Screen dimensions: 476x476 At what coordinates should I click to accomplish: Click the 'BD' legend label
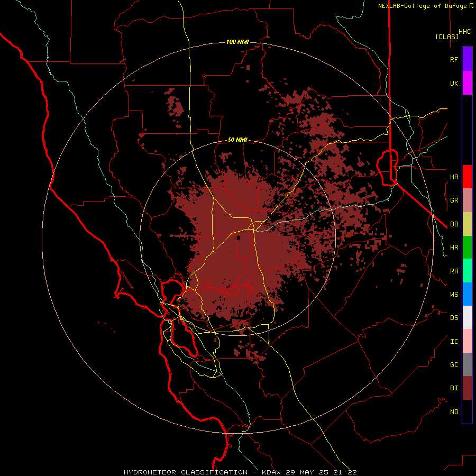[x=454, y=224]
